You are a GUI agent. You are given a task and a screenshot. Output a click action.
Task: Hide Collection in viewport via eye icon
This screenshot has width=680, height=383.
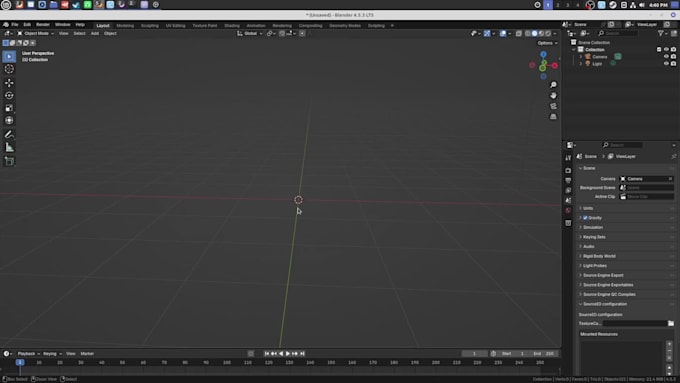[666, 49]
